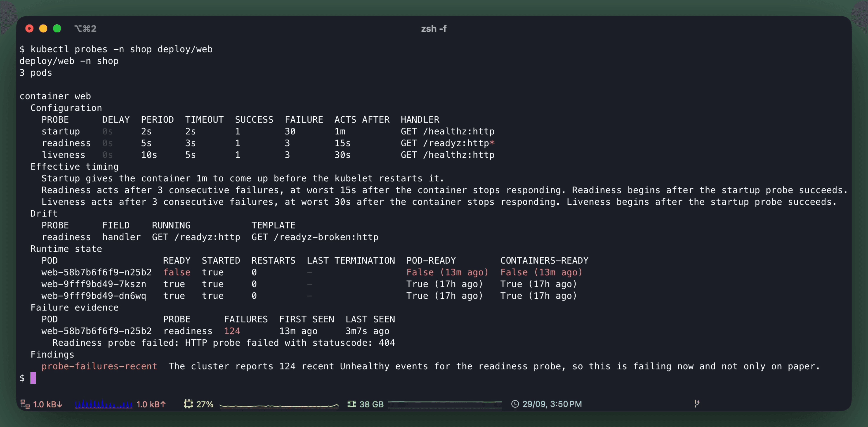Viewport: 868px width, 427px height.
Task: Click the git branch icon in status bar
Action: point(697,404)
